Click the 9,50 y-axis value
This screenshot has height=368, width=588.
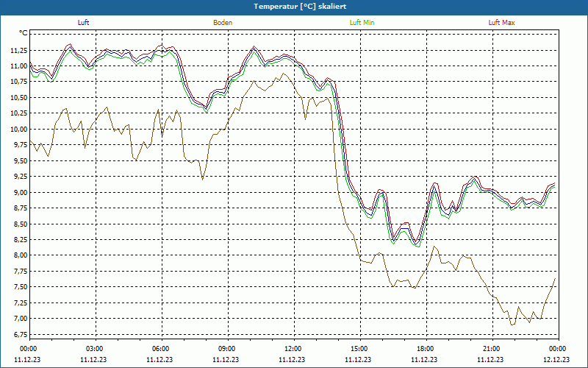click(20, 160)
